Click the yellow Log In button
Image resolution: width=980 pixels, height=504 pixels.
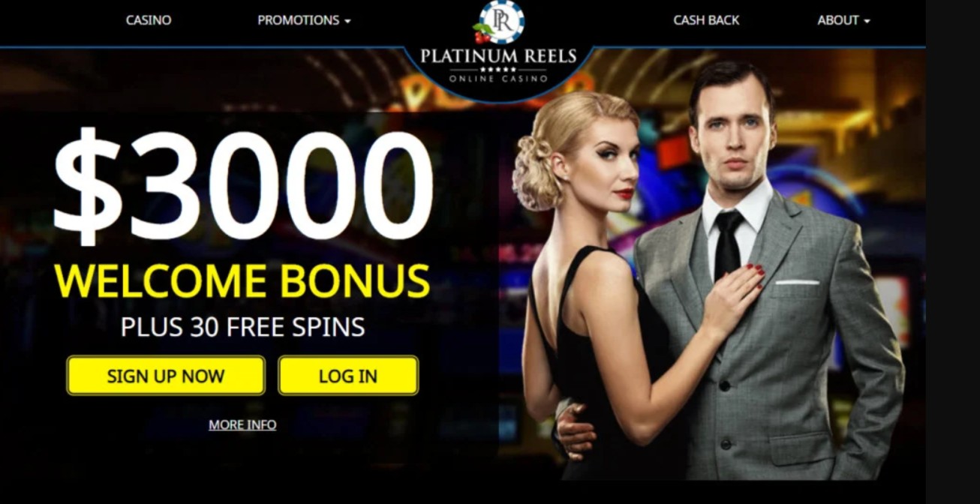tap(348, 376)
